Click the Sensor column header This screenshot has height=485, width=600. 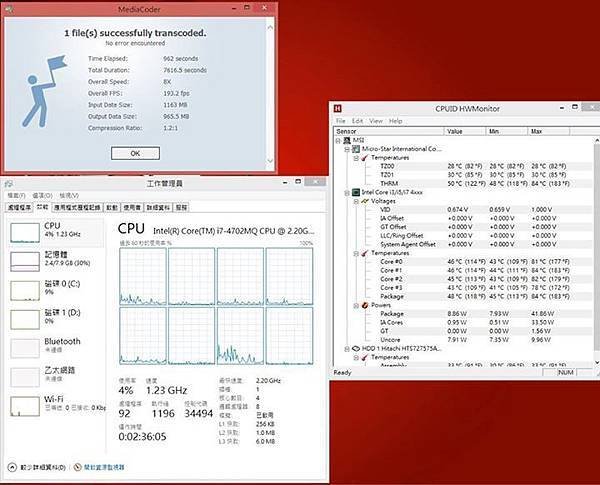click(x=389, y=131)
